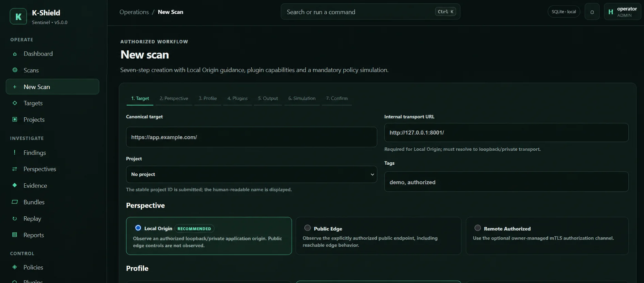Viewport: 644px width, 283px height.
Task: Click the Perspective section heading
Action: 145,205
